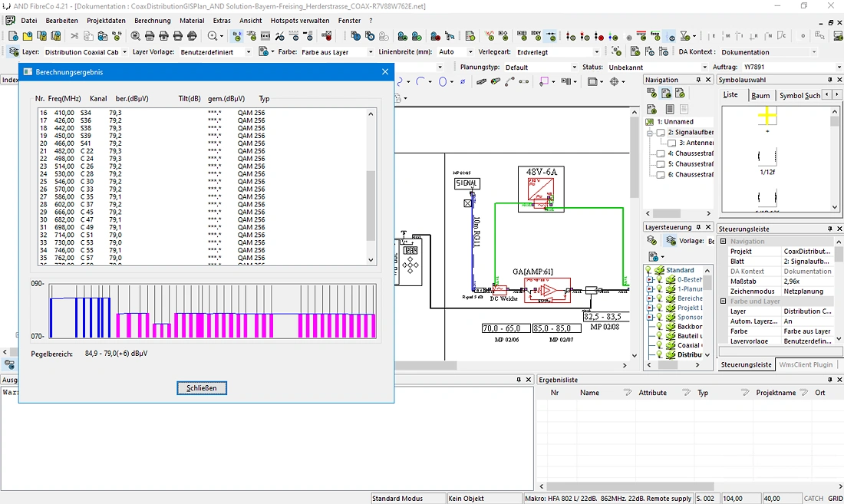Switch to the Baum tab
Viewport: 844px width, 504px height.
click(x=760, y=95)
